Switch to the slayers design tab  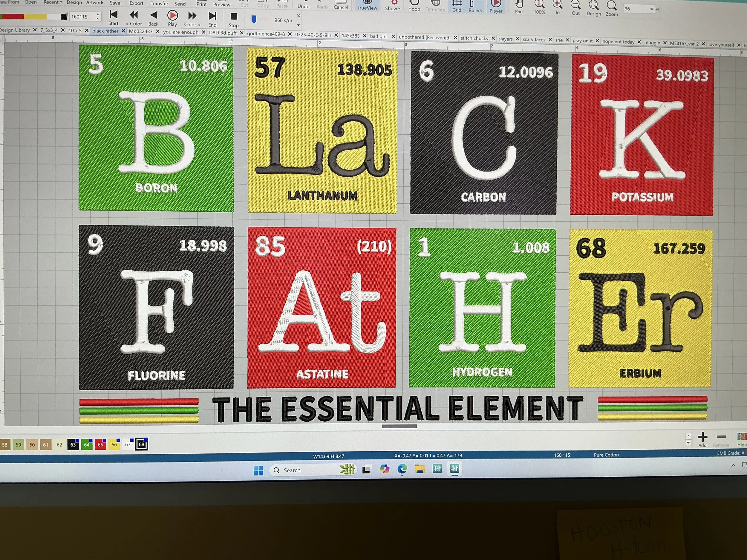tap(505, 39)
